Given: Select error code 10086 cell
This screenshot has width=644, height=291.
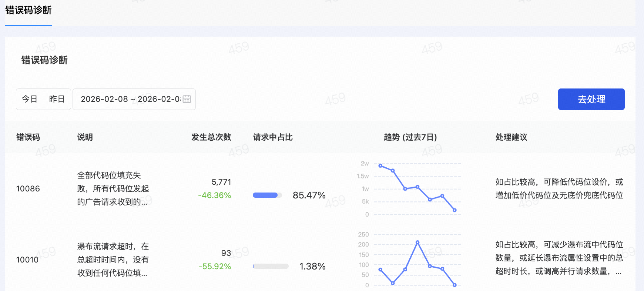Looking at the screenshot, I should pos(28,189).
